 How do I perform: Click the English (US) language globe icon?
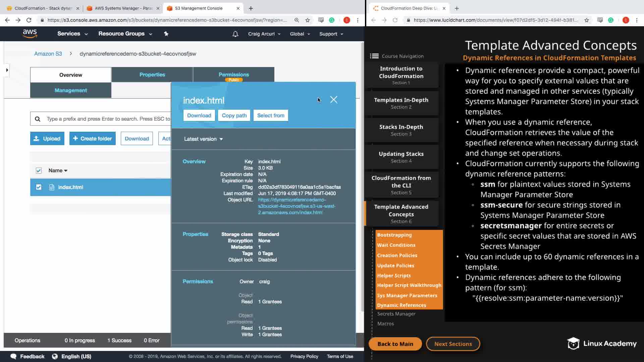click(55, 356)
